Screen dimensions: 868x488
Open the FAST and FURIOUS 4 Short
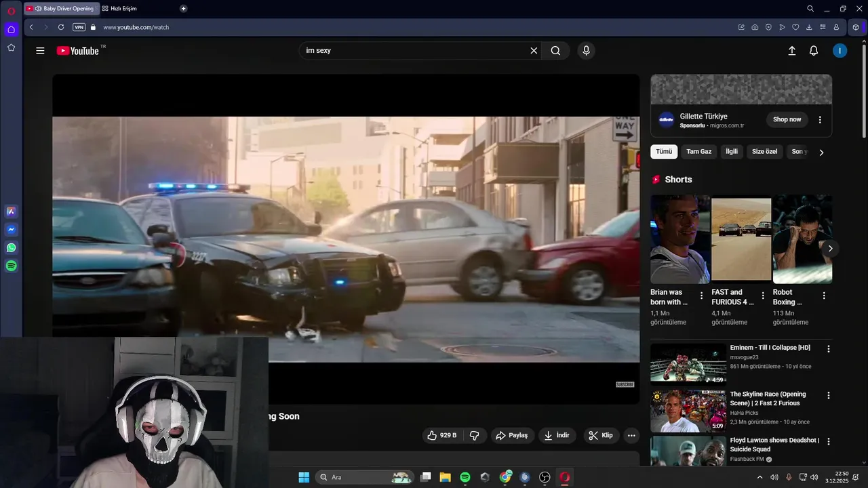point(741,239)
